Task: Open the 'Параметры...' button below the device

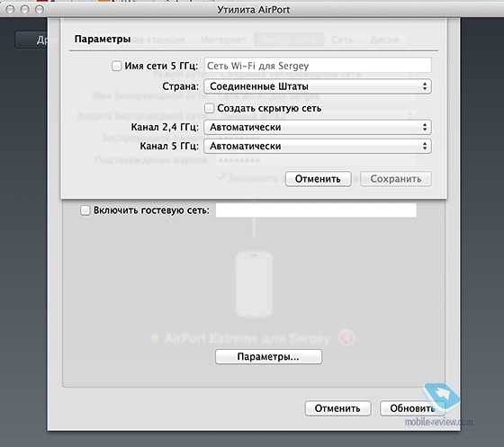Action: click(268, 357)
